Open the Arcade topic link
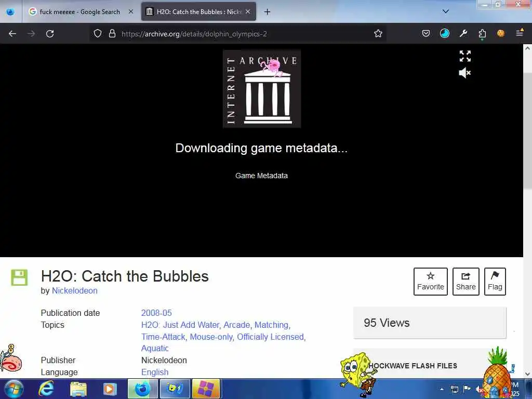 coord(236,325)
